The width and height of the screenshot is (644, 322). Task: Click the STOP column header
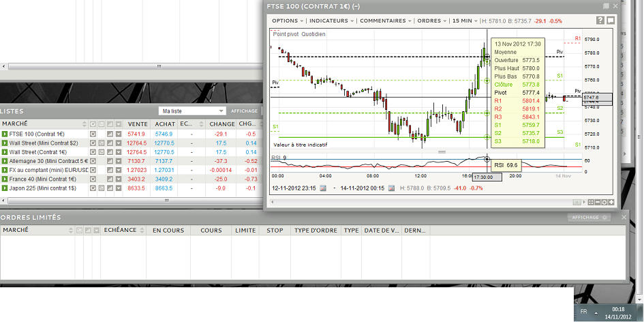pyautogui.click(x=275, y=231)
